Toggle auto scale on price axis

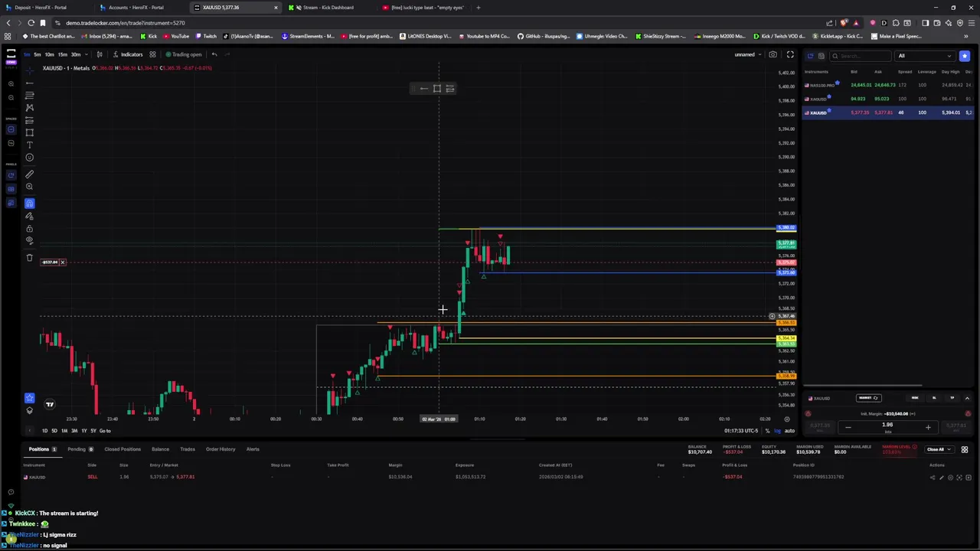[789, 431]
